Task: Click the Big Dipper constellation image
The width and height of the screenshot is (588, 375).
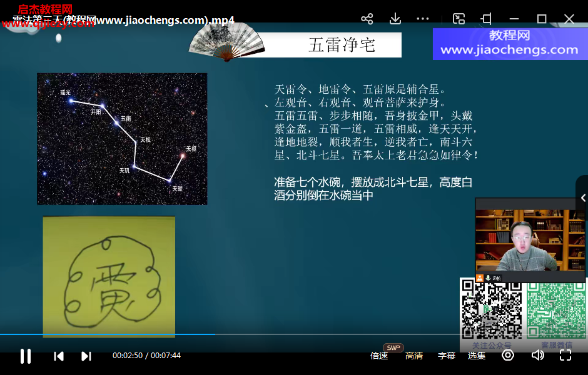Action: point(122,139)
